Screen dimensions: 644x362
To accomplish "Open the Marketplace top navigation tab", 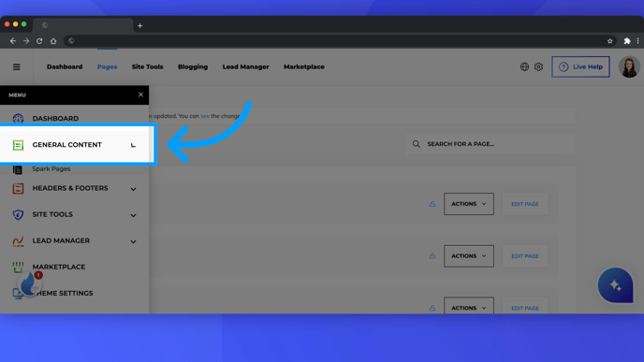I will coord(304,67).
